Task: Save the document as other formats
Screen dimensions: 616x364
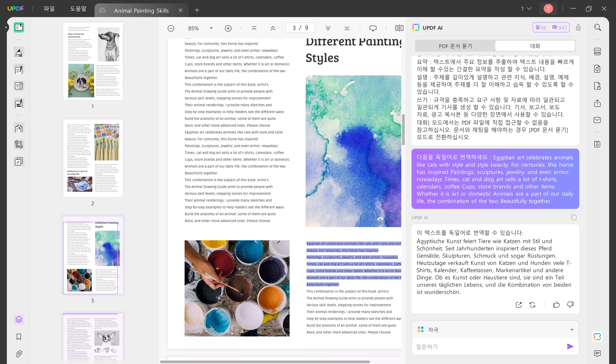Action: (597, 144)
